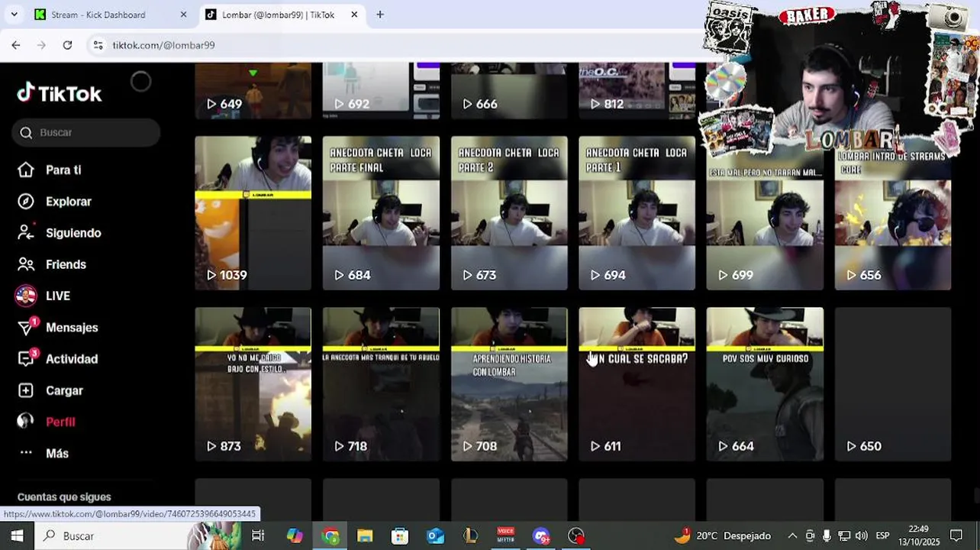Open OBS Studio from the taskbar
This screenshot has width=980, height=550.
coord(576,536)
